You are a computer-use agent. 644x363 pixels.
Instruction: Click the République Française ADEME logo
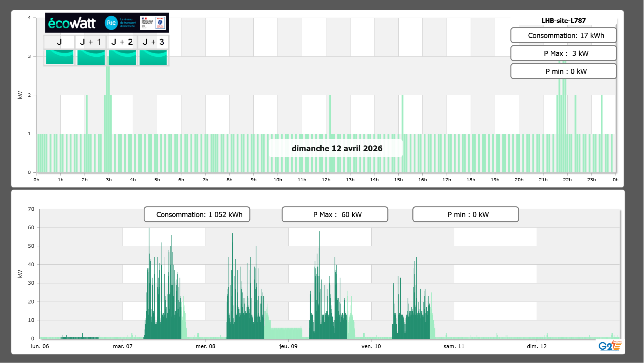click(153, 23)
